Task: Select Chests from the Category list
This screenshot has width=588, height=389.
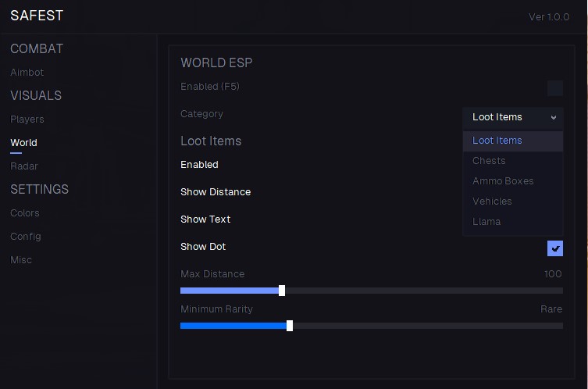Action: coord(489,161)
